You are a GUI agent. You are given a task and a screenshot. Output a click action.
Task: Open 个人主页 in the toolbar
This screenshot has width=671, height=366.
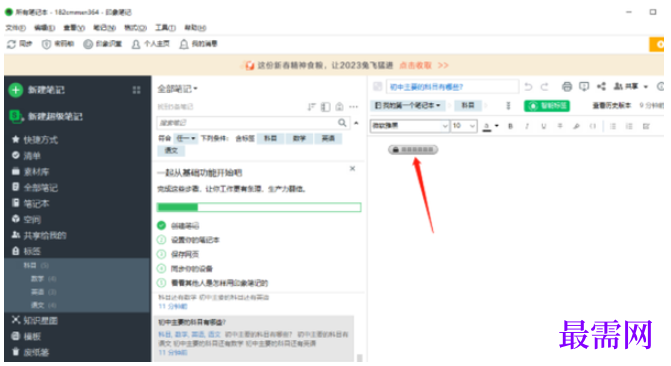151,44
